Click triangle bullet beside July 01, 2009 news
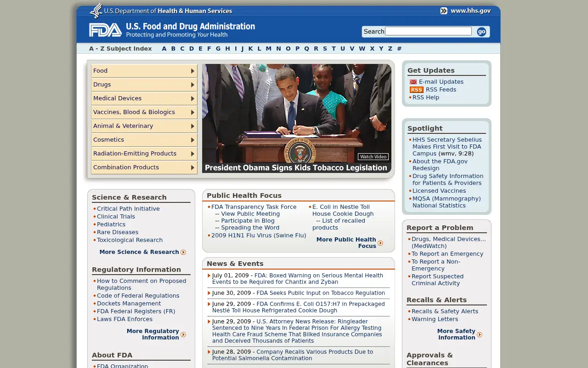588x368 pixels. point(209,276)
